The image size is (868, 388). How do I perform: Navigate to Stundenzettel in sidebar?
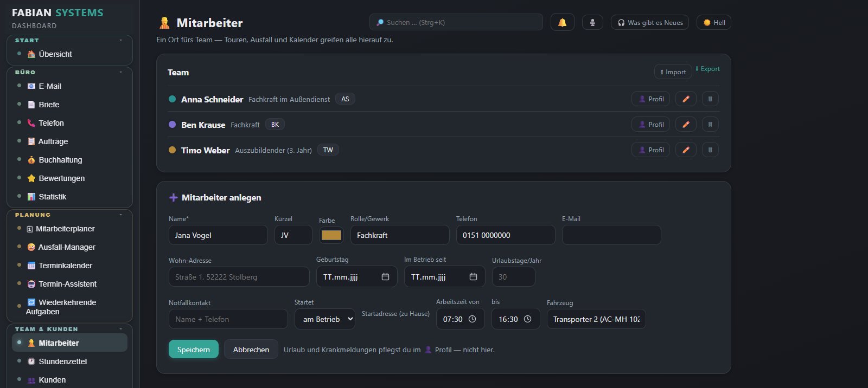69,361
